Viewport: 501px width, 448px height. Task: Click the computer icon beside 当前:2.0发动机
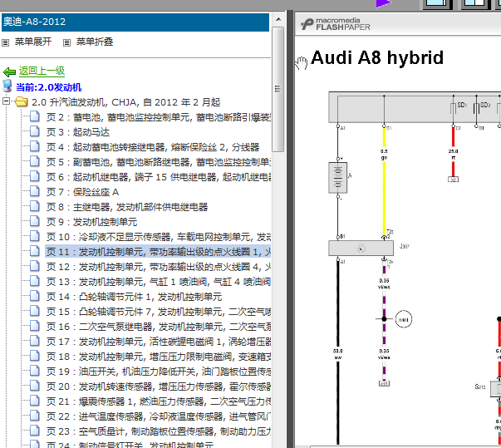7,86
